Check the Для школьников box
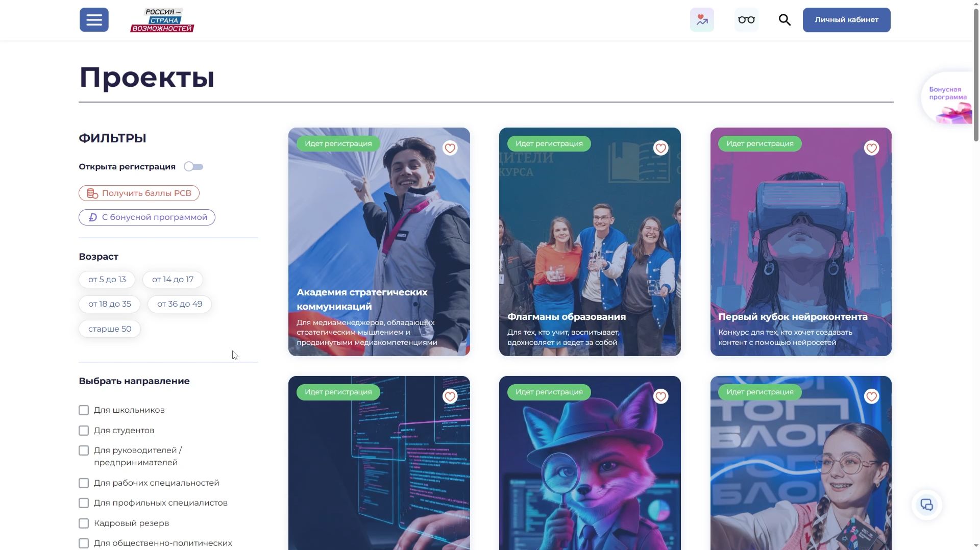The height and width of the screenshot is (550, 980). pos(84,410)
